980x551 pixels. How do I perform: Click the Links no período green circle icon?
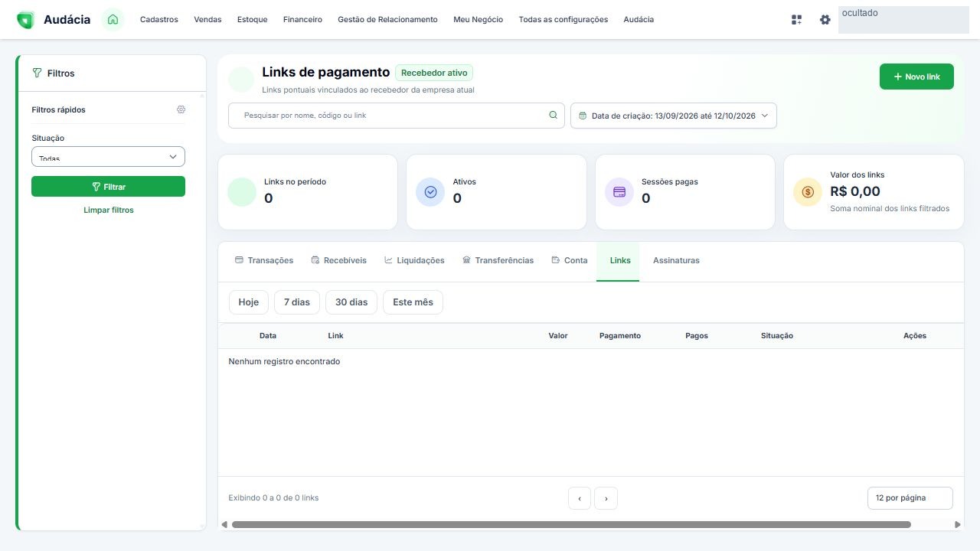[x=242, y=192]
